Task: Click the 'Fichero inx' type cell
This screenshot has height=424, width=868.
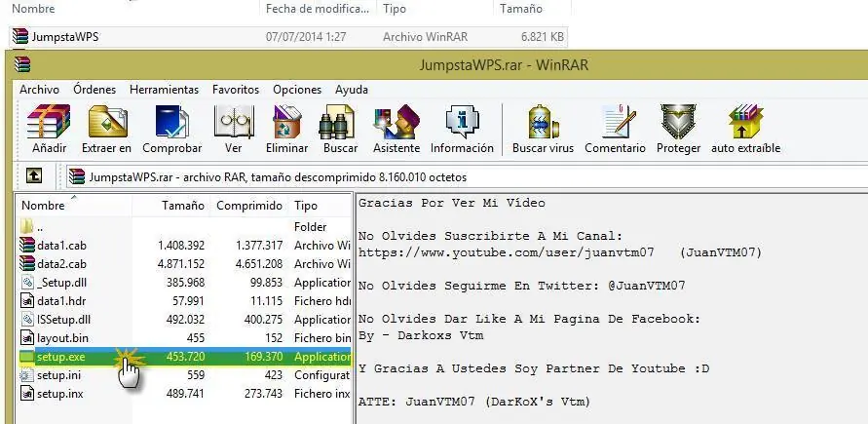Action: (x=322, y=394)
